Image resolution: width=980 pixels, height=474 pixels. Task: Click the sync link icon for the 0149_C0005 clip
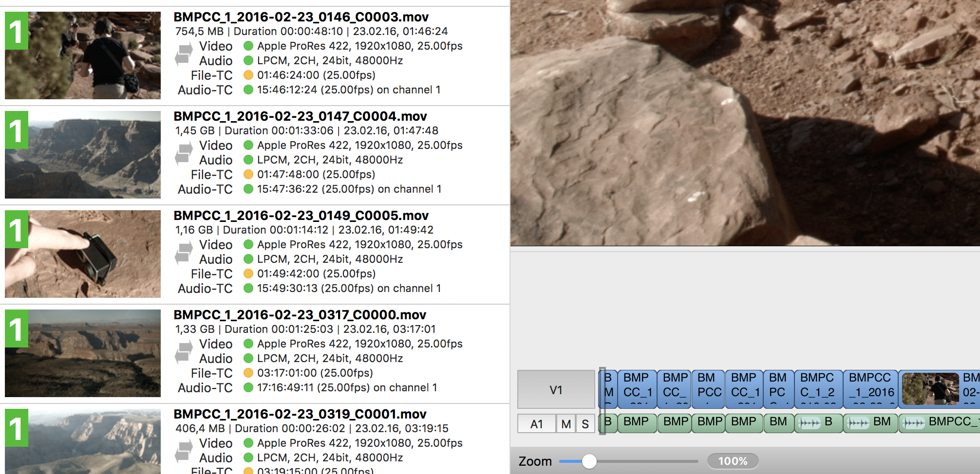click(184, 252)
